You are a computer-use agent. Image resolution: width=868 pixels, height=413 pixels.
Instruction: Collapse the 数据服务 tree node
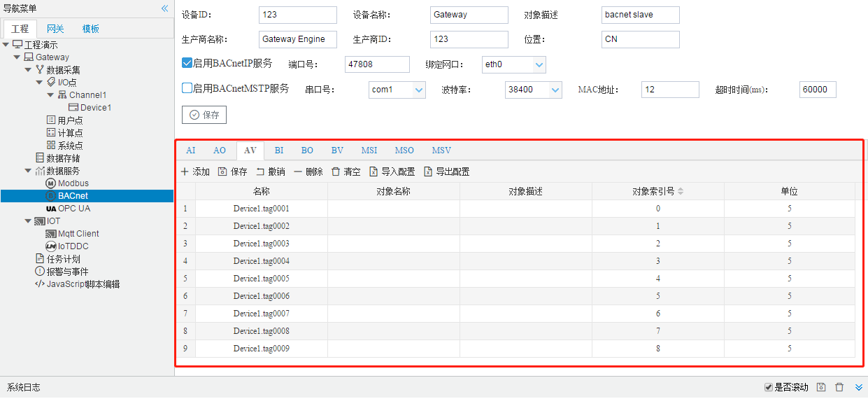click(x=29, y=171)
